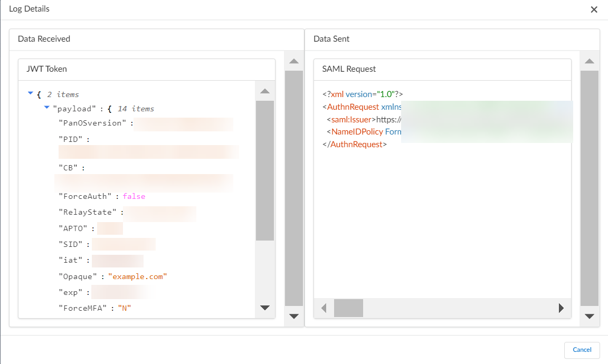Click JWT Token inner scroll up arrow

[265, 91]
